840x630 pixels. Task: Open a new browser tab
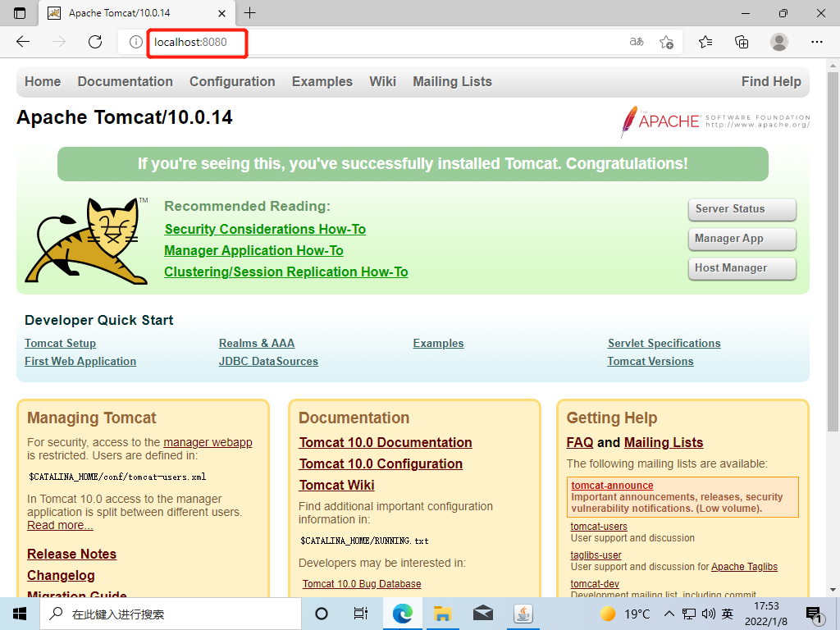coord(249,13)
